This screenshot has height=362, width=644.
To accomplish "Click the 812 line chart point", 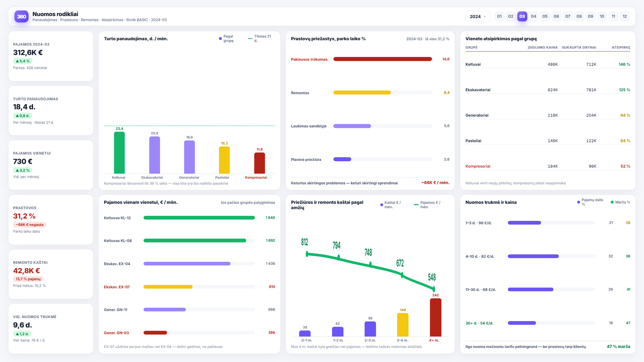I will pyautogui.click(x=307, y=254).
